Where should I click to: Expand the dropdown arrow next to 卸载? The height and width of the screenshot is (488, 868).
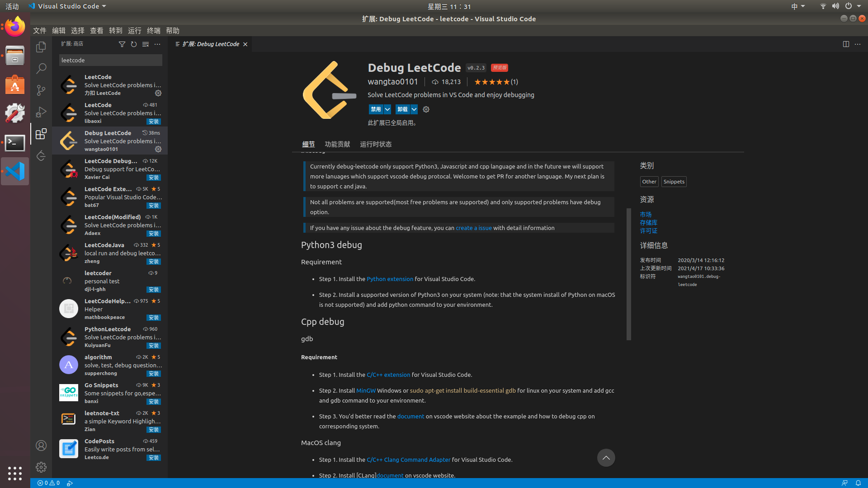(414, 109)
